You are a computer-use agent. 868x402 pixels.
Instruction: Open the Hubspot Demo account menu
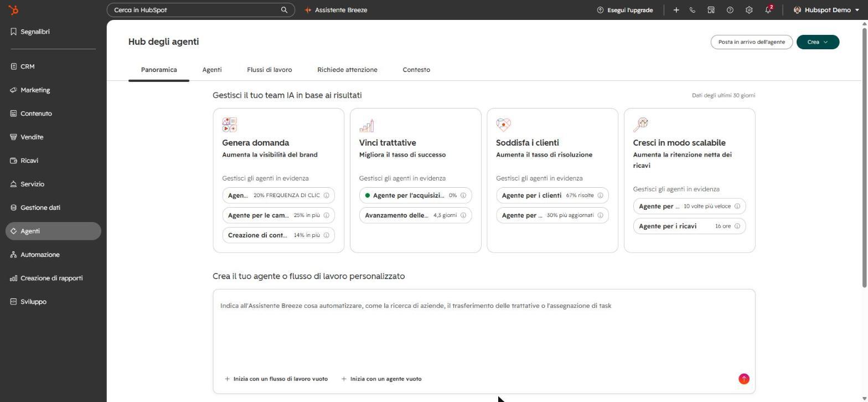click(x=826, y=10)
